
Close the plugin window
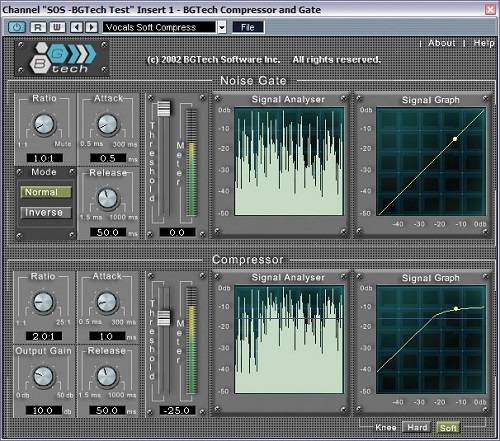pos(490,9)
